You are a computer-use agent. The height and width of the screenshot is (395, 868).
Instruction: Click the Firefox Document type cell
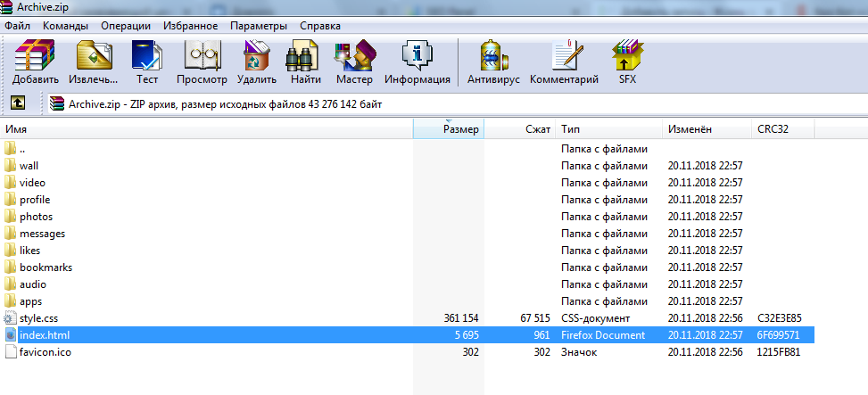[603, 335]
